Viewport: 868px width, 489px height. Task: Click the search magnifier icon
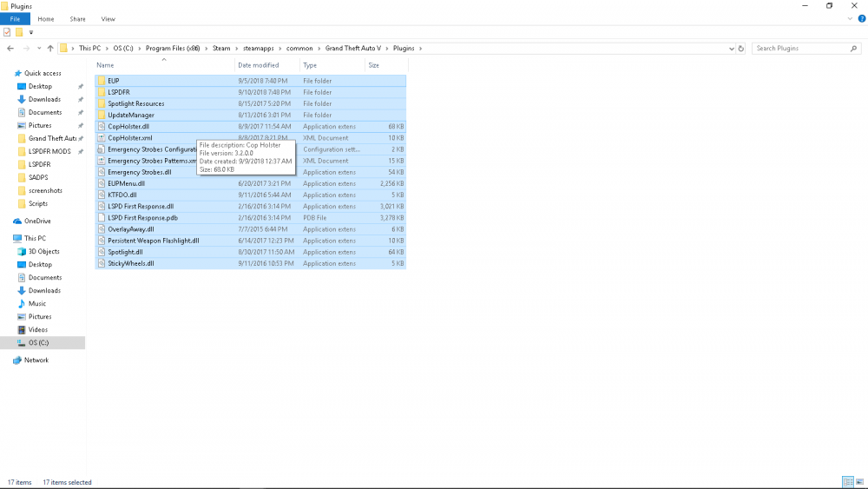tap(853, 48)
